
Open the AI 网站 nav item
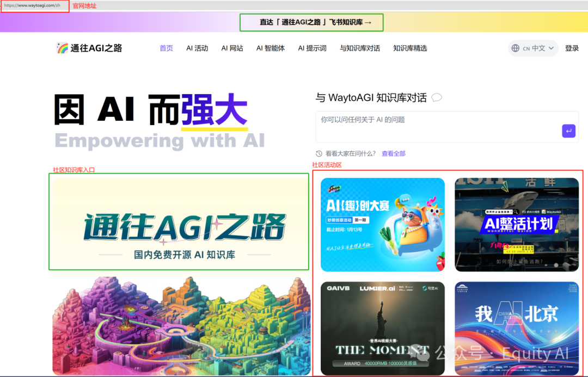(x=232, y=48)
